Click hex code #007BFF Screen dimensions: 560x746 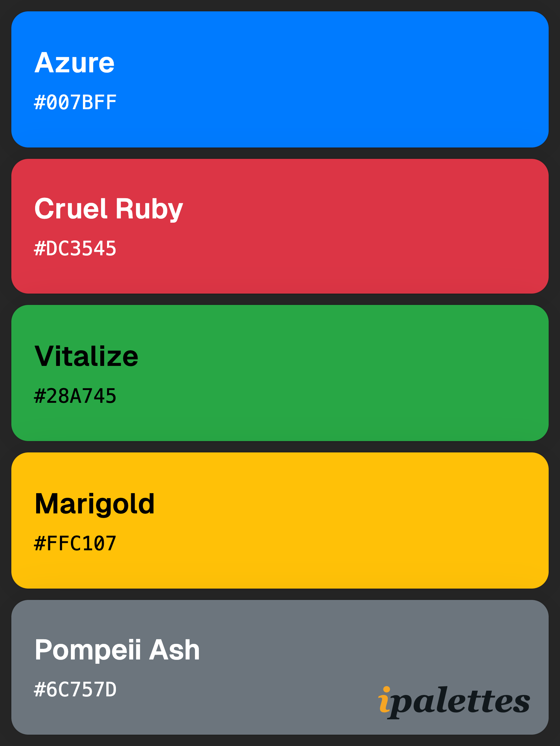[75, 102]
